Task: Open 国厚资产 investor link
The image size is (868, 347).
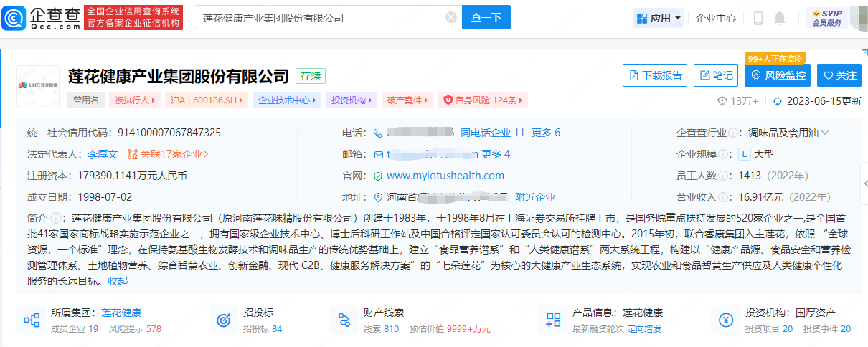Action: click(x=816, y=313)
